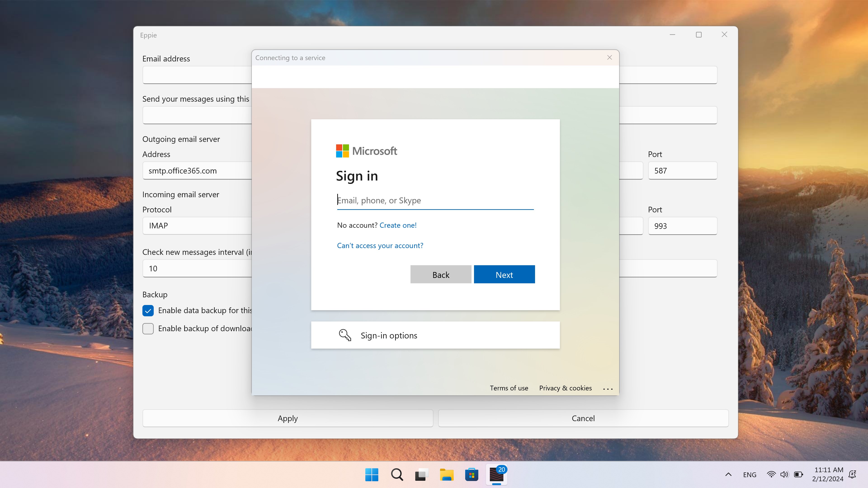Click the incoming server Port field 993
The width and height of the screenshot is (868, 488).
click(682, 226)
